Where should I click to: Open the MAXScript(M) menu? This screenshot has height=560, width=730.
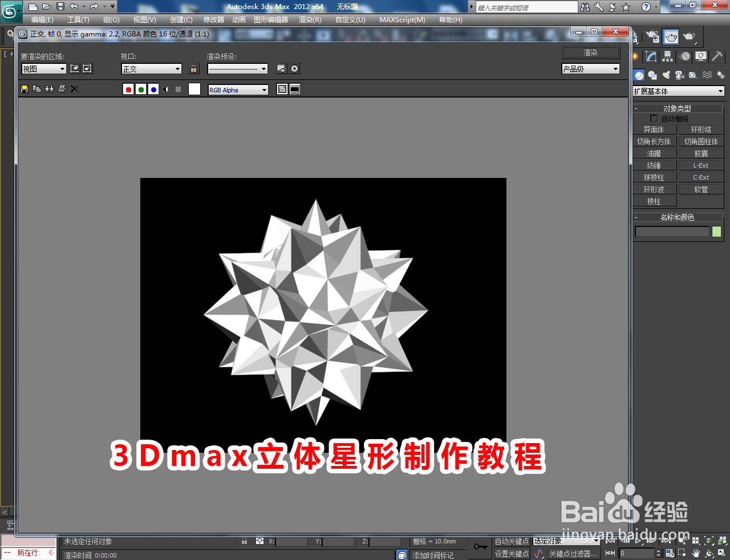pyautogui.click(x=402, y=19)
